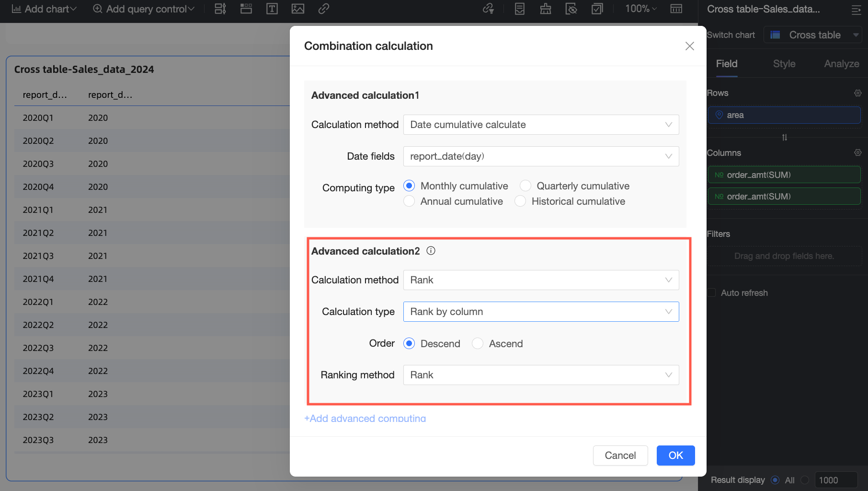Viewport: 868px width, 491px height.
Task: Click the 2023Q3 table cell
Action: click(x=38, y=440)
